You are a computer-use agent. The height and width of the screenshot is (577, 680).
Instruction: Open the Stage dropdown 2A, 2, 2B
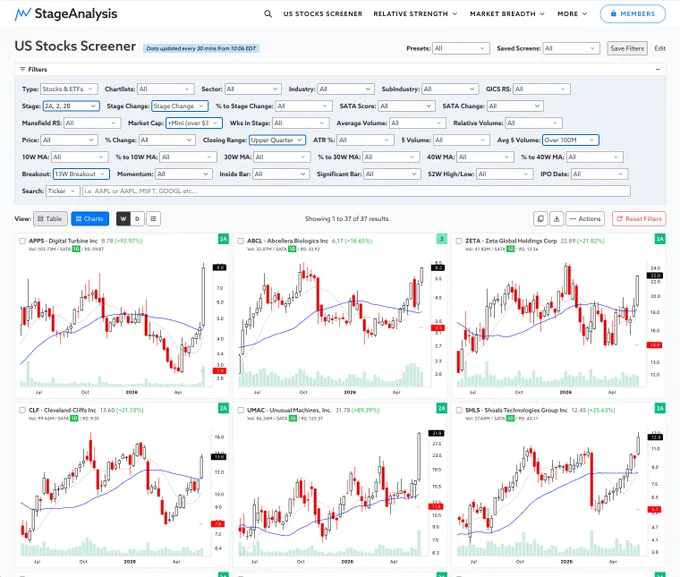pyautogui.click(x=71, y=106)
